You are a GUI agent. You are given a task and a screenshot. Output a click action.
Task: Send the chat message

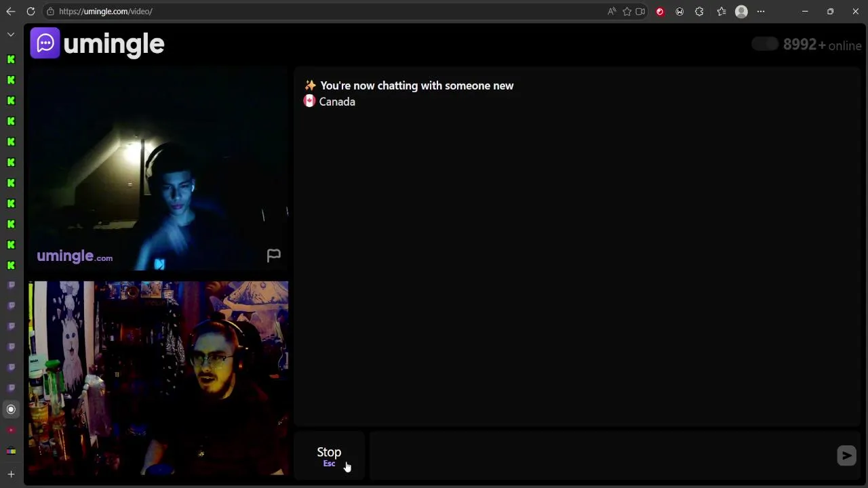pyautogui.click(x=846, y=456)
